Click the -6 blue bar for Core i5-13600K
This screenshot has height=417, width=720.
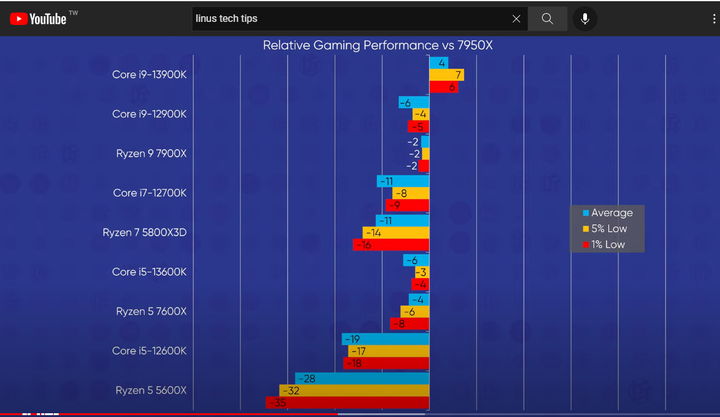(x=416, y=260)
